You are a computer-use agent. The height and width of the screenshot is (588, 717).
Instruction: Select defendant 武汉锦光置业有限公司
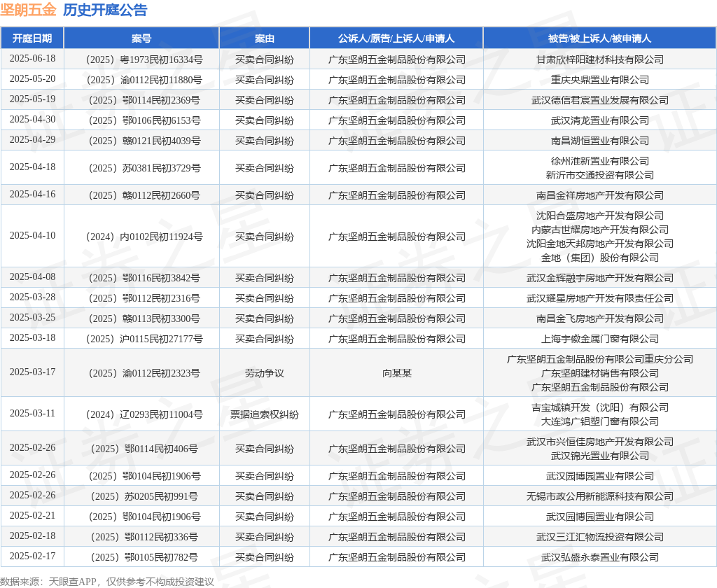coord(600,456)
